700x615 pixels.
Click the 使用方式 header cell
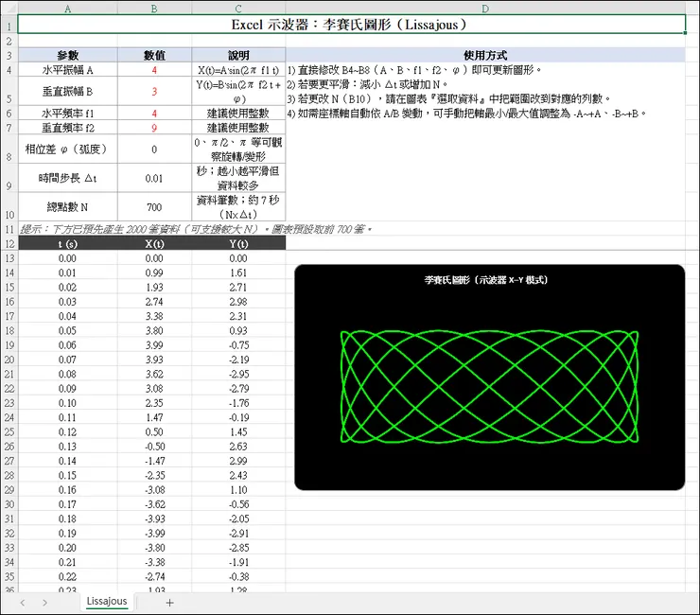[485, 56]
